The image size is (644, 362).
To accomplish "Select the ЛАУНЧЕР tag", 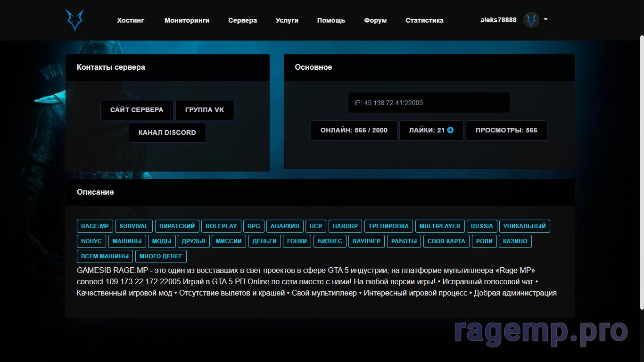I will click(367, 241).
